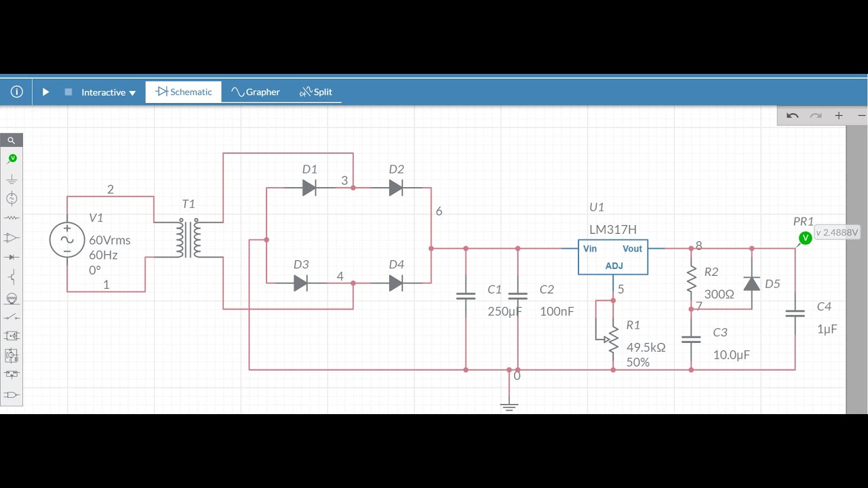Switch to the Schematic tab
The height and width of the screenshot is (488, 868).
click(x=184, y=92)
